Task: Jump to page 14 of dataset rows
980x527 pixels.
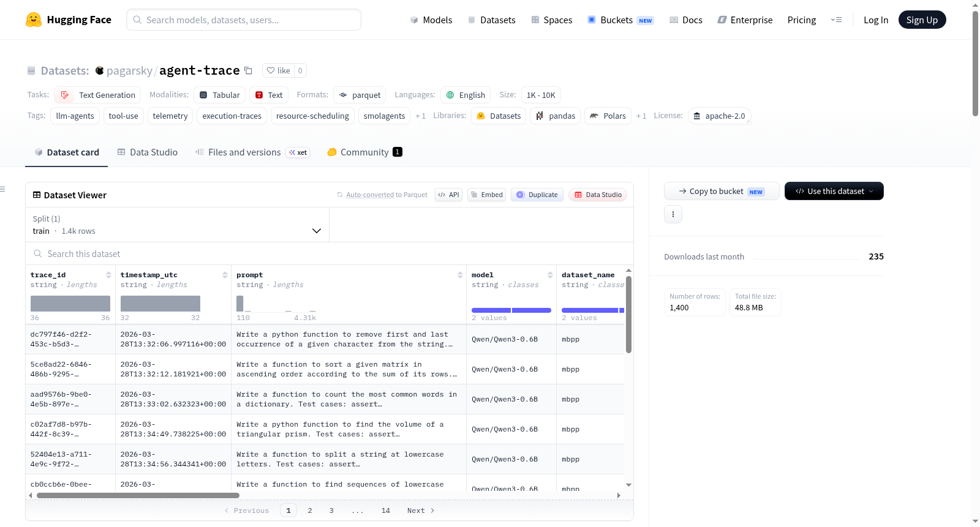Action: [386, 510]
